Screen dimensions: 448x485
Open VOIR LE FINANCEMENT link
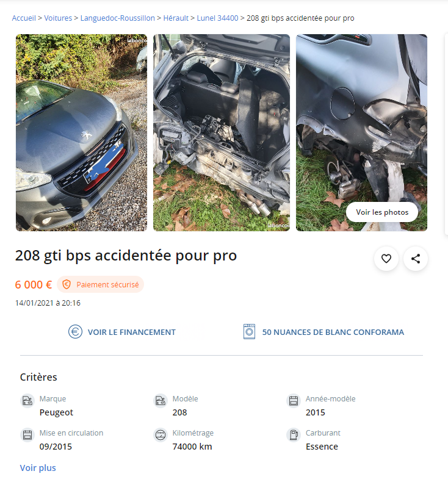tap(131, 332)
